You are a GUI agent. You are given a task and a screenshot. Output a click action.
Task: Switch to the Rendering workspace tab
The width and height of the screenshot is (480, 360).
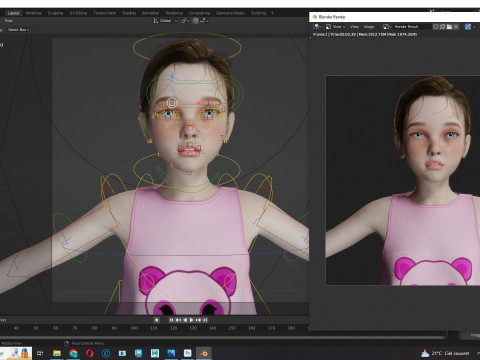(174, 13)
